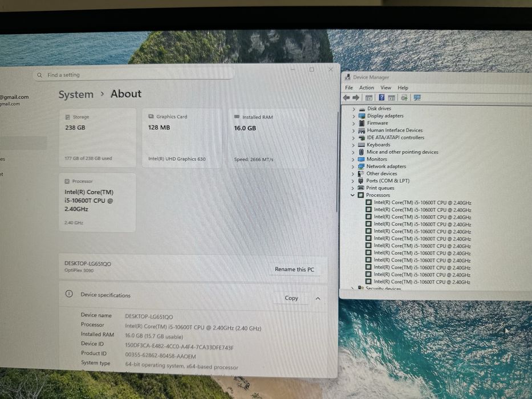Click the Disk drives icon
This screenshot has width=532, height=399.
[x=362, y=108]
